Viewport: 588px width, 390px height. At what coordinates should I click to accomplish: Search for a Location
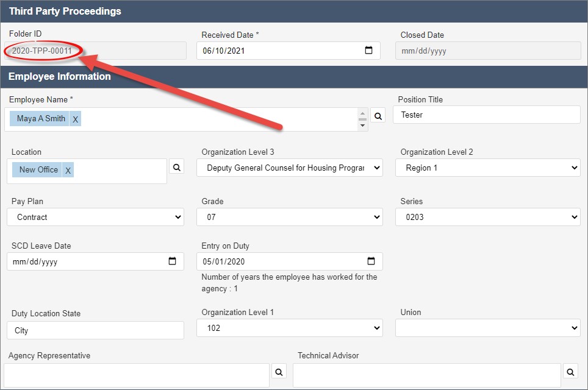tap(177, 167)
